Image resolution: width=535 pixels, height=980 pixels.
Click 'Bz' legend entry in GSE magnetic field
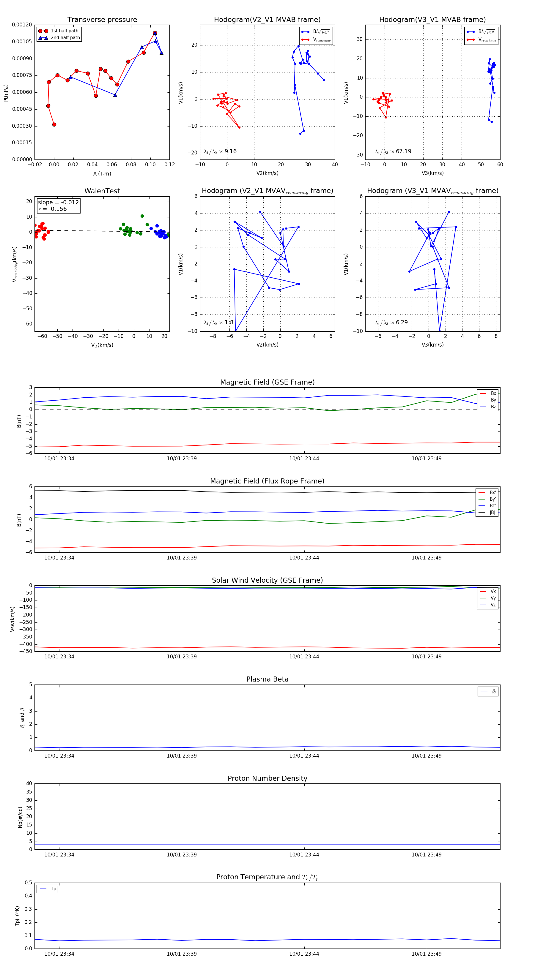(488, 407)
